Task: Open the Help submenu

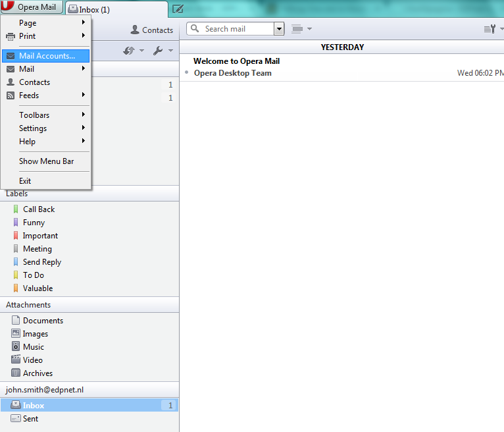Action: click(x=46, y=142)
